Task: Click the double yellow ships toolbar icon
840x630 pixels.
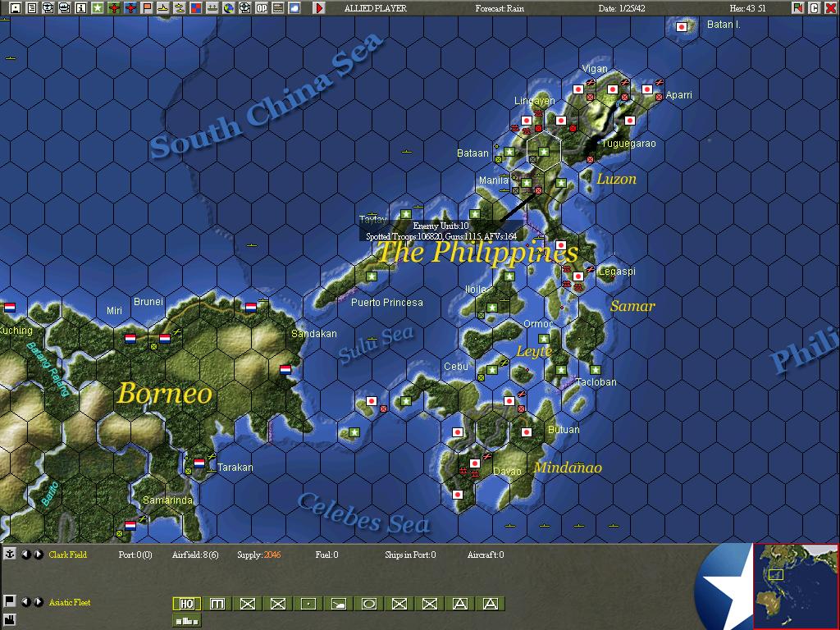Action: pos(180,8)
